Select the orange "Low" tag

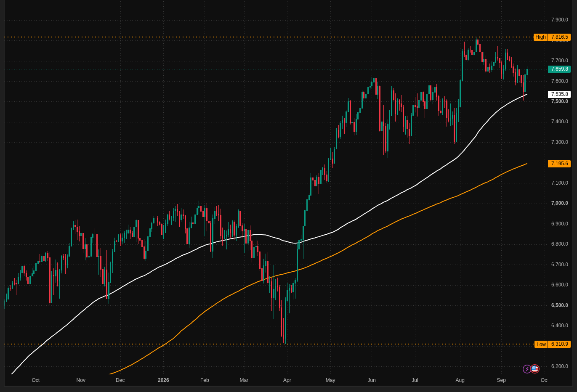[x=541, y=344]
